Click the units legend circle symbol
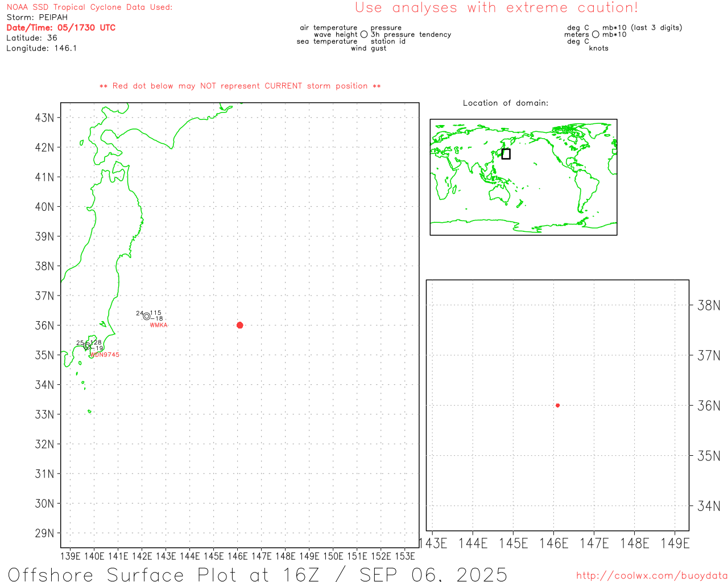Viewport: 728px width, 582px height. [595, 35]
